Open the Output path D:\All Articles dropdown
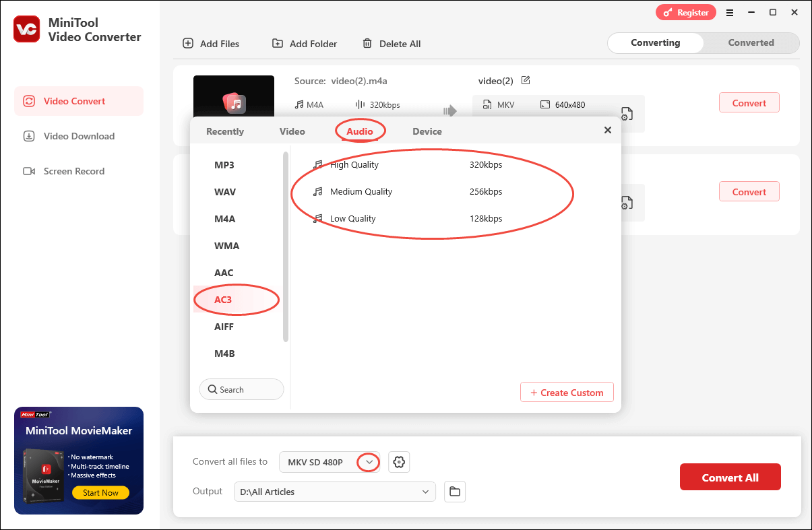 [x=335, y=492]
